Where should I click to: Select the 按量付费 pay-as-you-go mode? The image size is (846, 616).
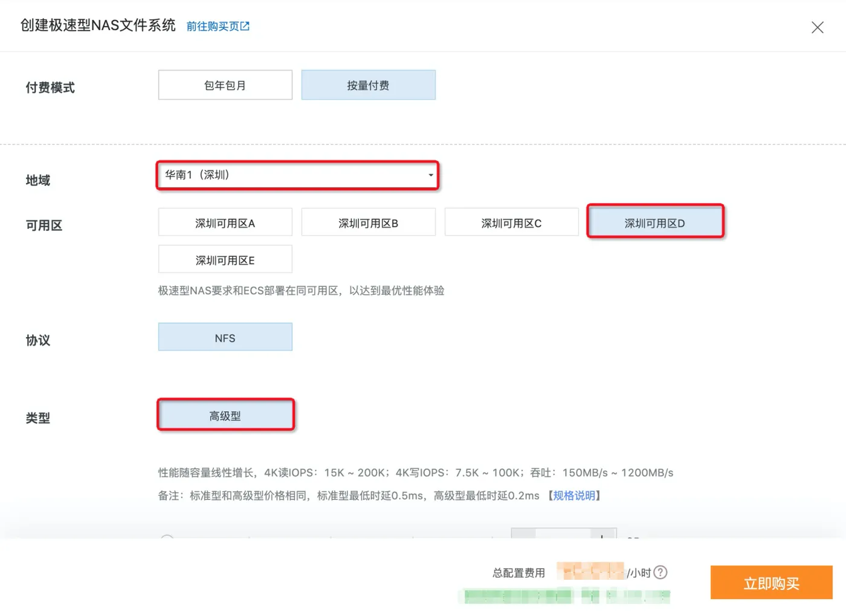click(368, 85)
